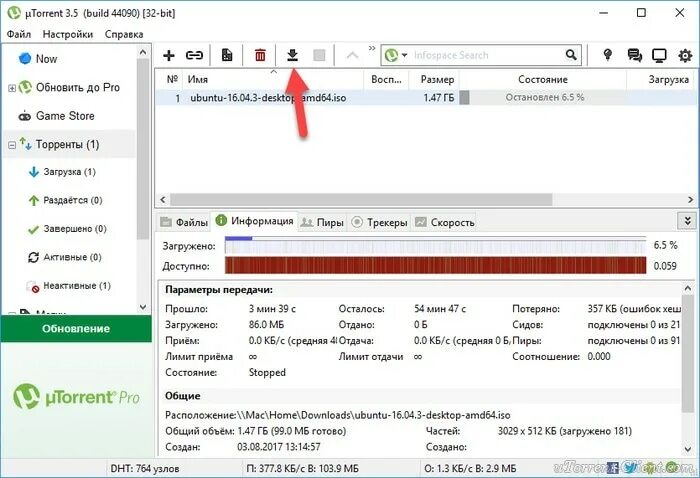This screenshot has height=478, width=700.
Task: Click the Add Torrent plus icon
Action: coord(169,55)
